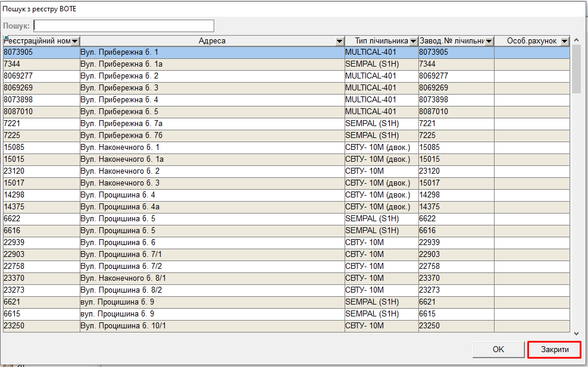Expand the Тип лічильника column filter arrow
Viewport: 588px width, 367px height.
click(413, 41)
